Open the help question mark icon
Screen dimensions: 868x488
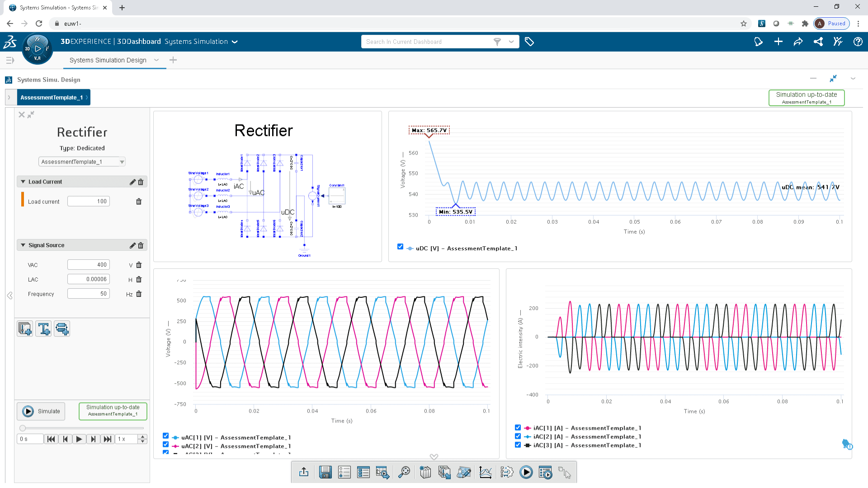858,42
